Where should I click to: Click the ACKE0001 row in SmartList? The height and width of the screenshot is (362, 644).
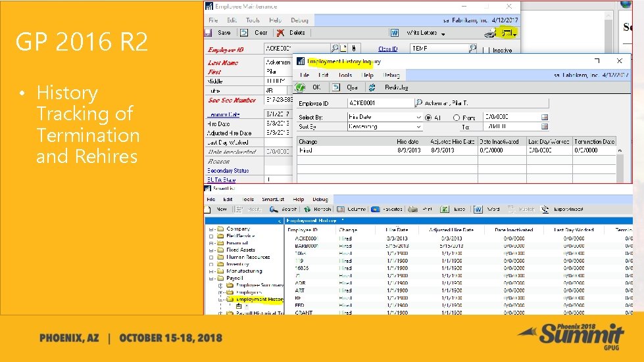458,238
